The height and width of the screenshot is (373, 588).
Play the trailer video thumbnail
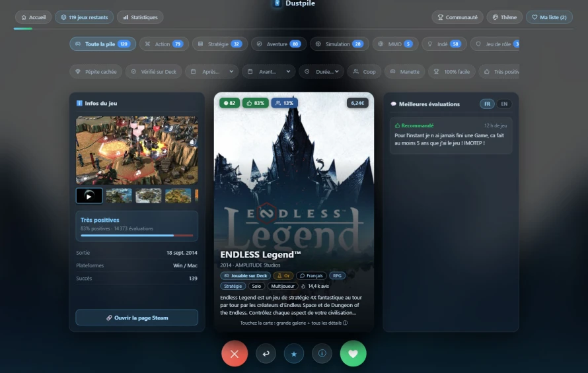pyautogui.click(x=89, y=195)
